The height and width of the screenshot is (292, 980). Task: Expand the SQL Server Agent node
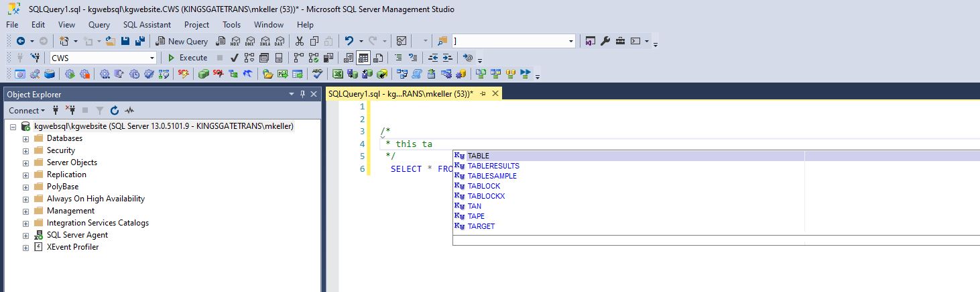click(26, 235)
